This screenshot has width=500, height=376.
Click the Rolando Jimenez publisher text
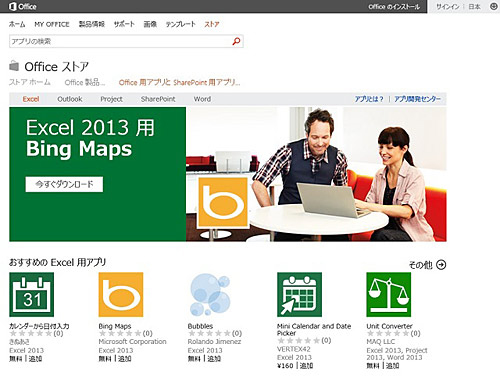click(x=214, y=342)
